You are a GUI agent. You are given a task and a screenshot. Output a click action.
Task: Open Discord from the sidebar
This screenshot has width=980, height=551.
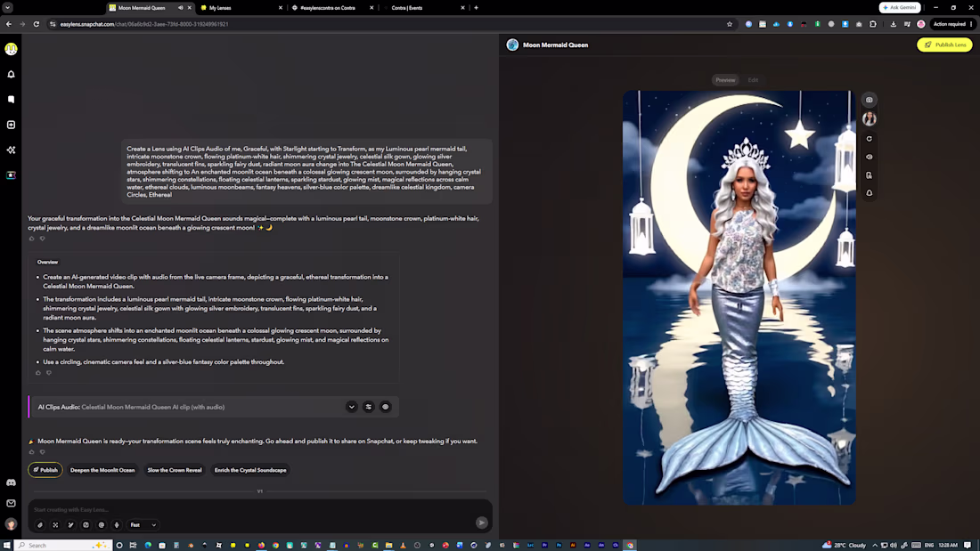(12, 482)
